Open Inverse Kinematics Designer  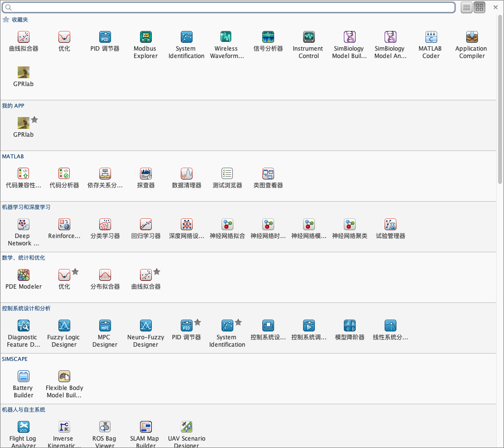point(64,434)
